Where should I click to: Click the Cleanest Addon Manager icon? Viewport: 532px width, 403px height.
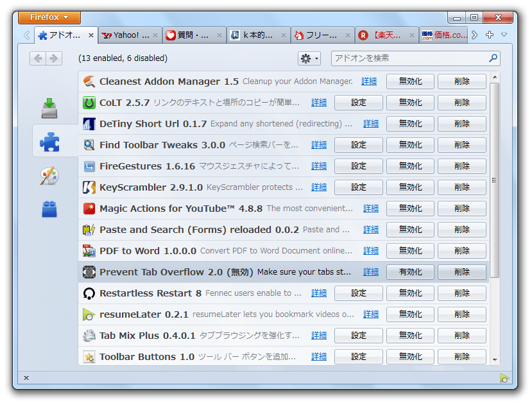pos(89,81)
